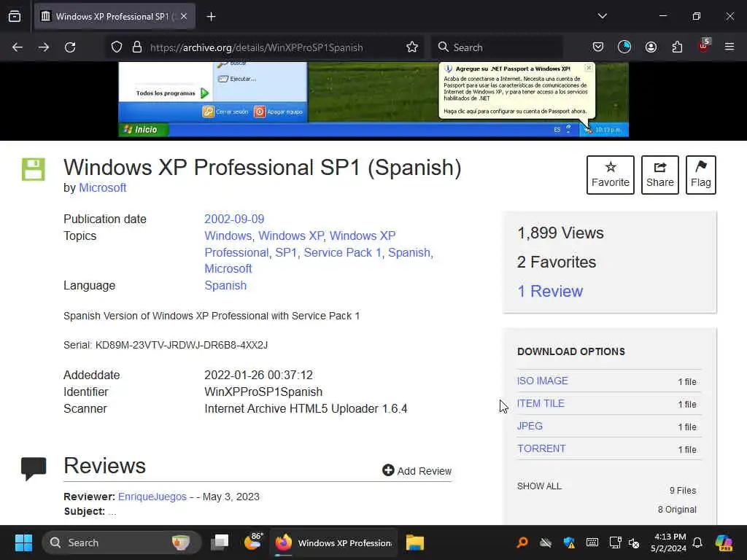This screenshot has width=747, height=560.
Task: Open the Service Pack 1 topic link
Action: click(343, 252)
